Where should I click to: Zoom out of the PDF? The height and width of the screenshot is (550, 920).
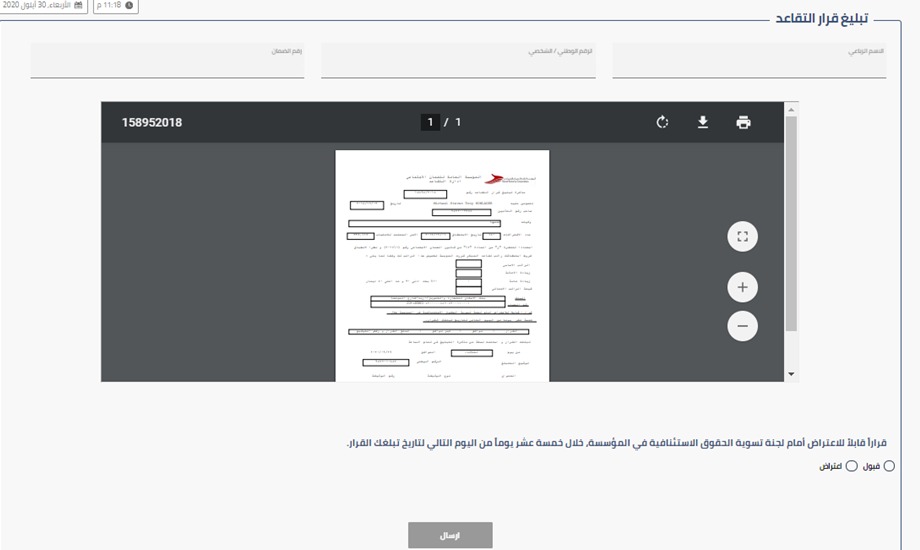point(742,326)
